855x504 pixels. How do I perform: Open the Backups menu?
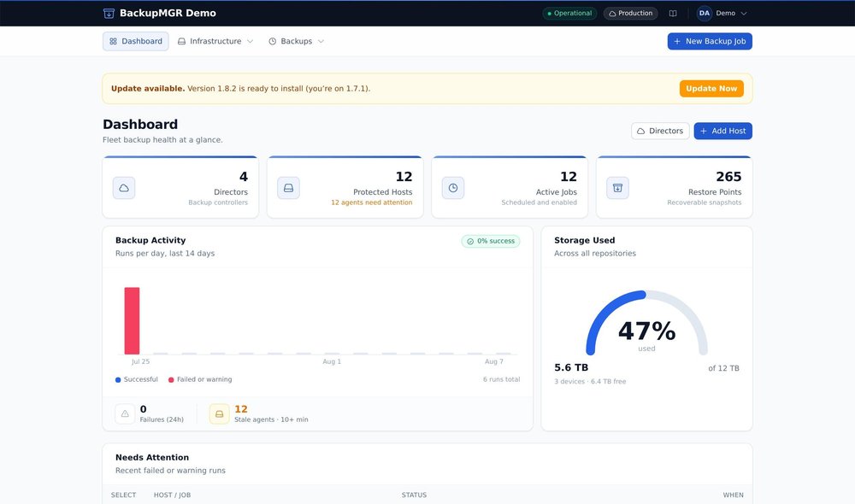coord(297,41)
